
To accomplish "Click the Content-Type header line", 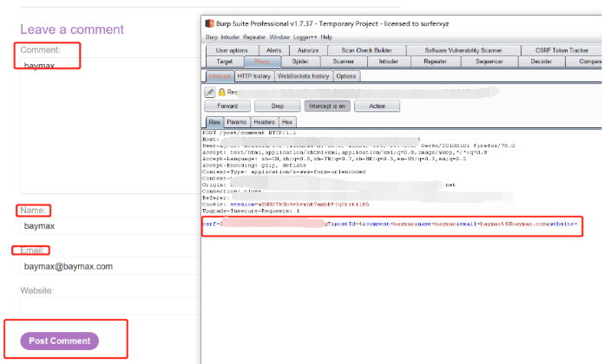I will click(284, 172).
